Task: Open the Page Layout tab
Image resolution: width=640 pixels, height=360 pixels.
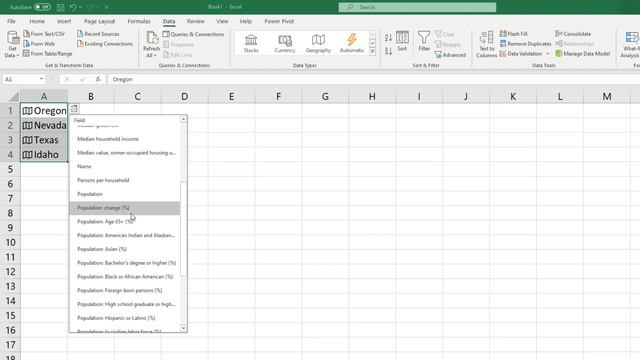Action: pyautogui.click(x=100, y=21)
